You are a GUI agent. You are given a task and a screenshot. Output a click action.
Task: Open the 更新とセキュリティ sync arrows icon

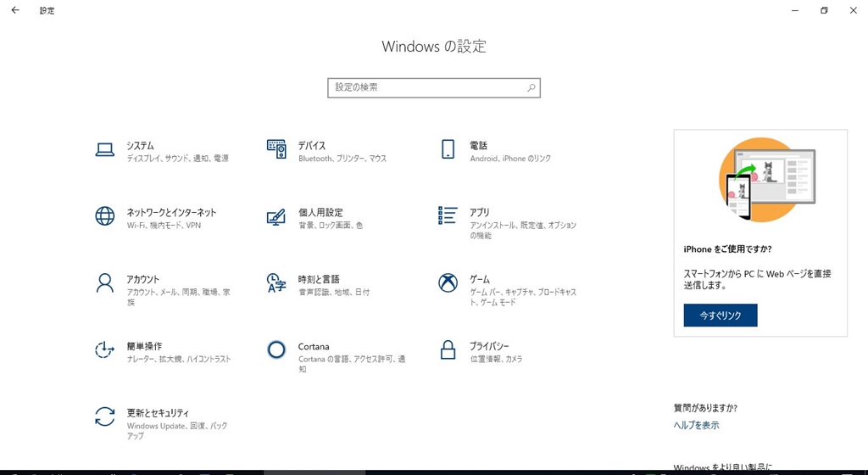(x=104, y=416)
